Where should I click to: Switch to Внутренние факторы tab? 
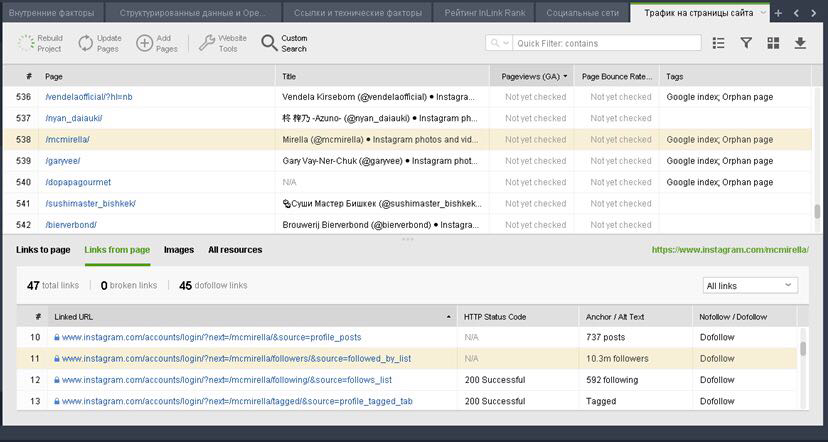click(x=51, y=13)
